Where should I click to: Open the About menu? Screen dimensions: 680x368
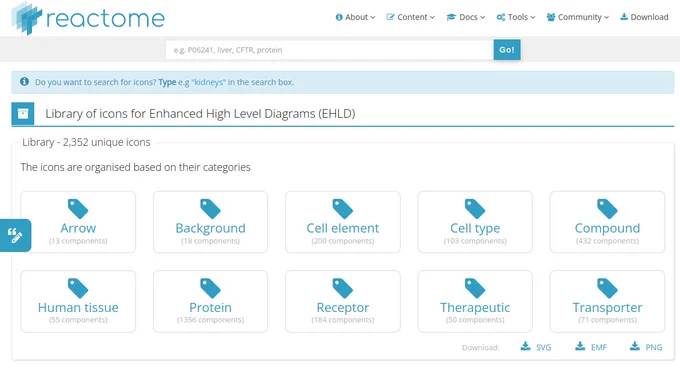pos(355,17)
